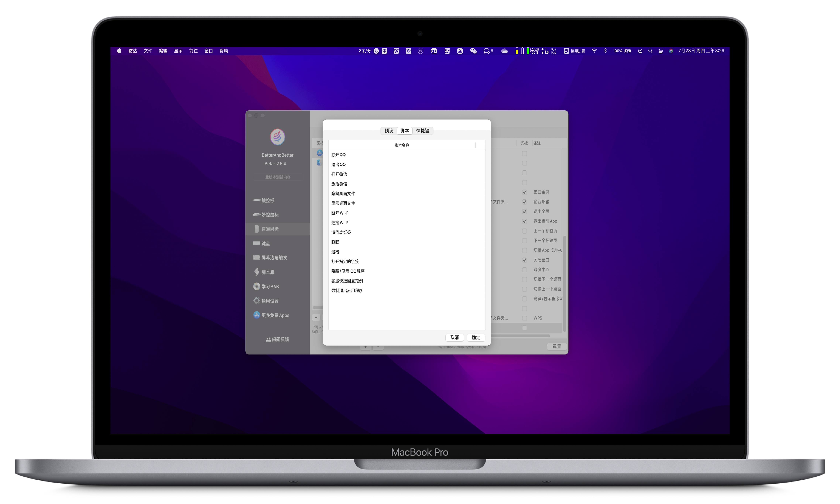840x504 pixels.
Task: Switch to the 脚本 tab
Action: click(405, 131)
